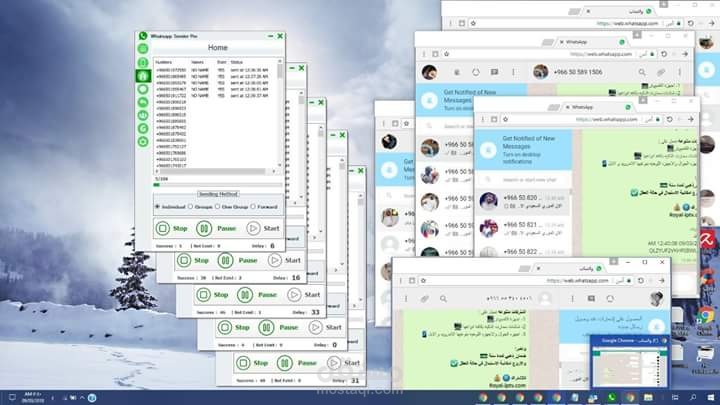
Task: Open the Windows Start button
Action: [x=711, y=397]
